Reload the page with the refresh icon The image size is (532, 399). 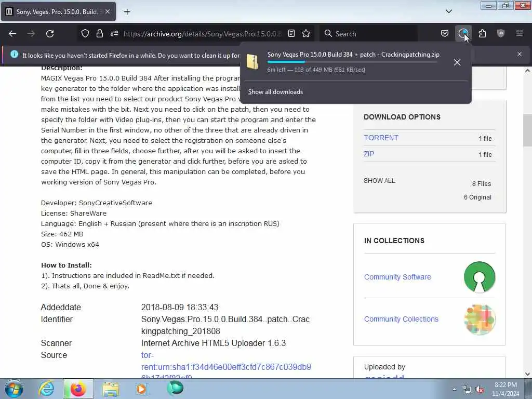(50, 34)
